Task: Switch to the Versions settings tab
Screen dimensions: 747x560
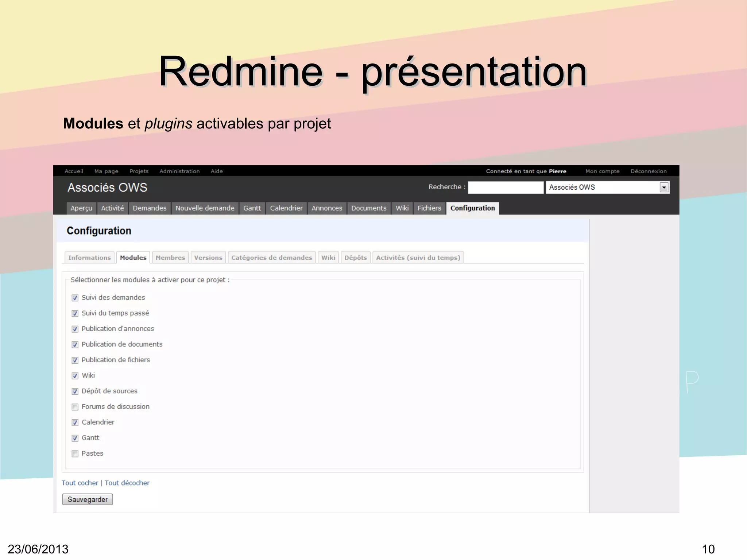Action: tap(208, 258)
